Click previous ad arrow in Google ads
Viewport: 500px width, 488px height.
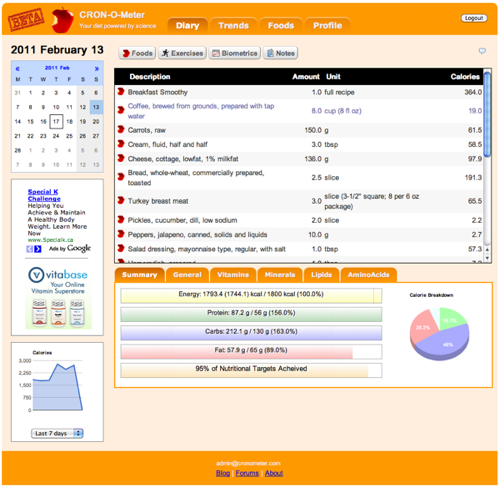coord(30,249)
